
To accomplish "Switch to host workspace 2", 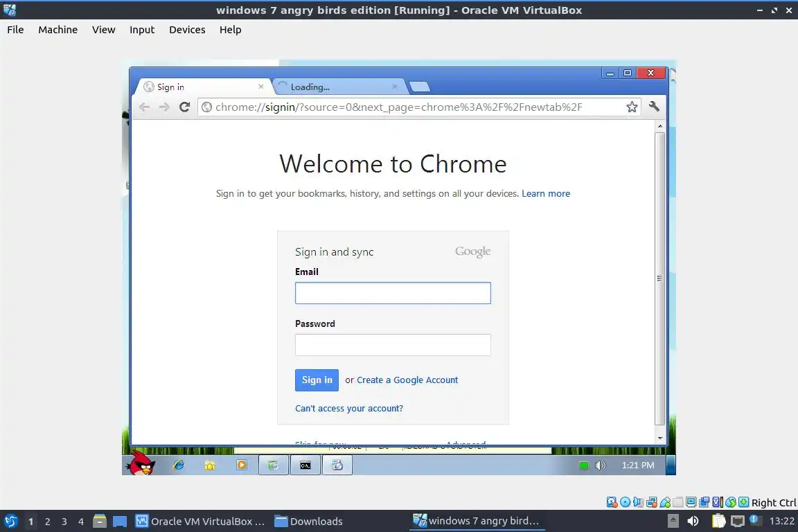I will pyautogui.click(x=47, y=522).
